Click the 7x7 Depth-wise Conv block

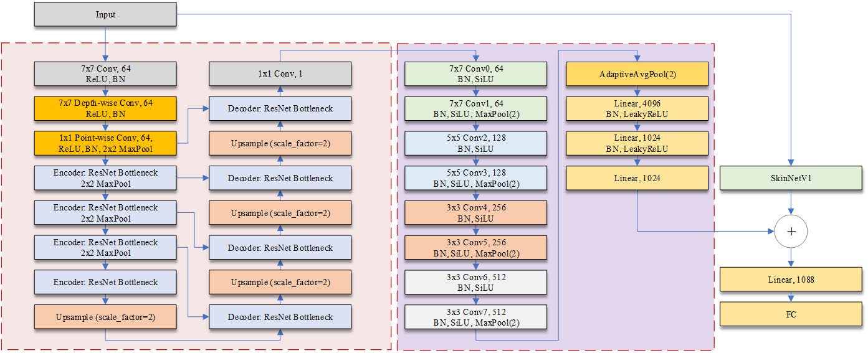(x=105, y=108)
